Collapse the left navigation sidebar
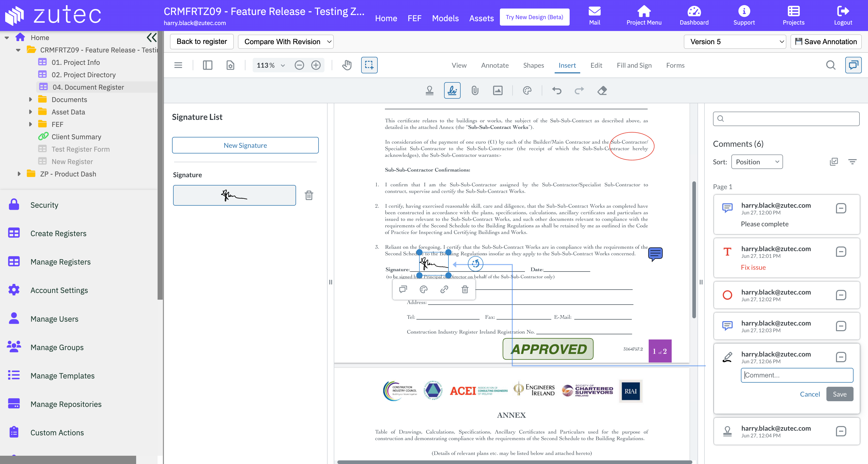This screenshot has height=464, width=868. coord(152,37)
